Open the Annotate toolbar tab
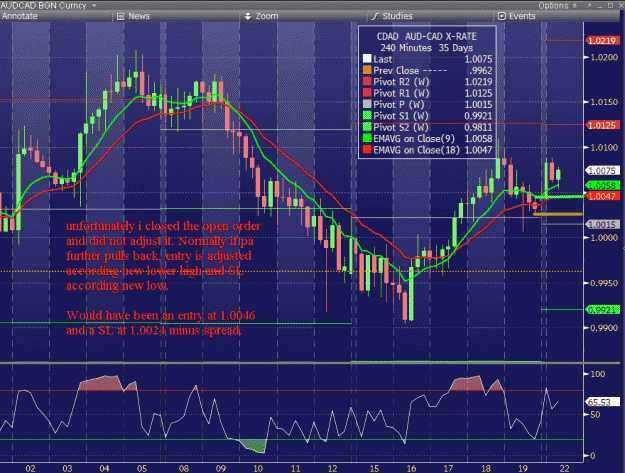Viewport: 625px width, 473px height. (20, 16)
